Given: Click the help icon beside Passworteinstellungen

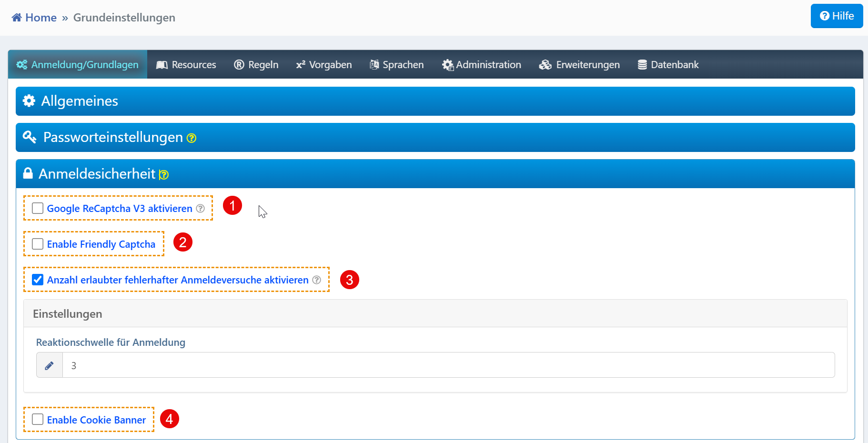Looking at the screenshot, I should pyautogui.click(x=192, y=138).
